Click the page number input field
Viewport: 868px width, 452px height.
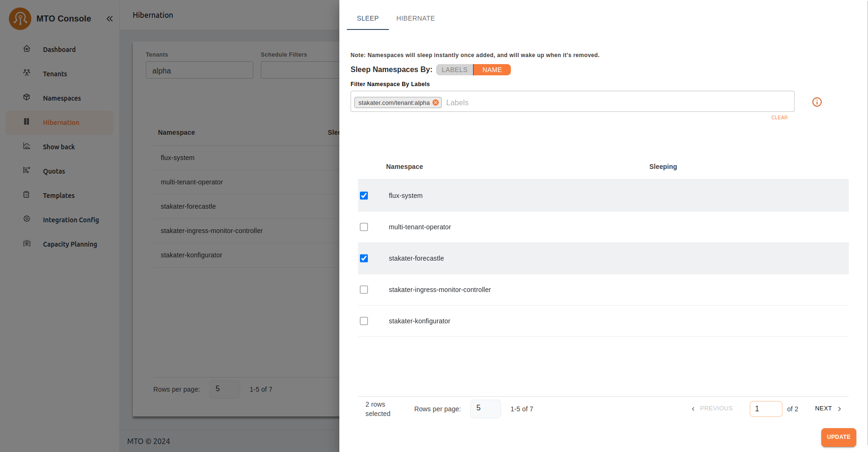765,408
